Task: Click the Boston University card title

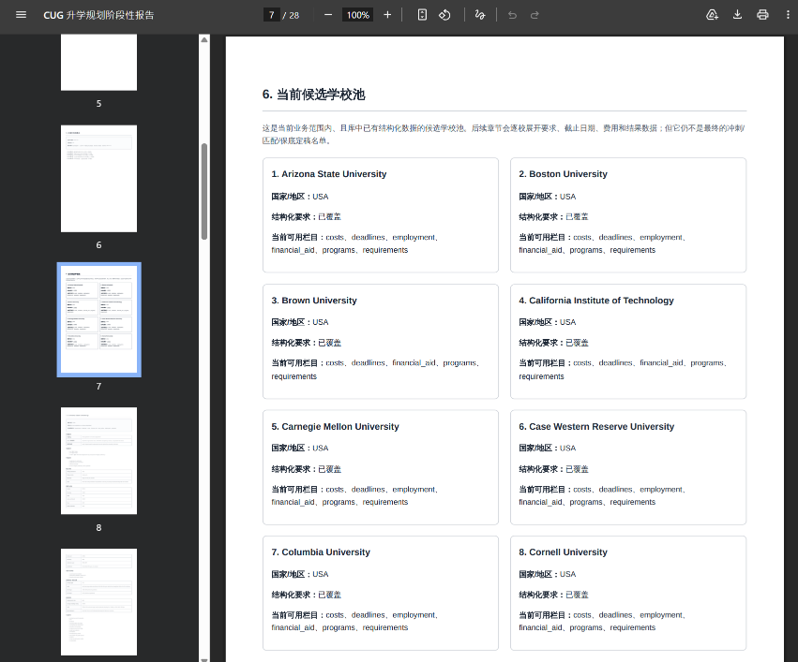Action: point(563,174)
